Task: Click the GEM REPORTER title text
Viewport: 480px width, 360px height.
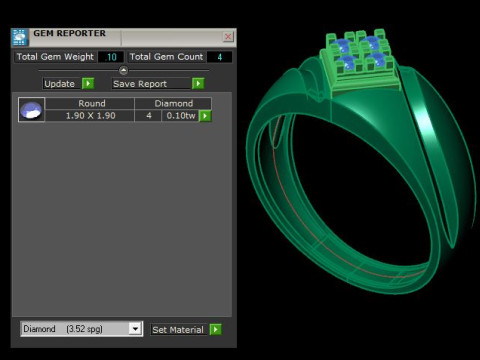Action: pyautogui.click(x=69, y=33)
